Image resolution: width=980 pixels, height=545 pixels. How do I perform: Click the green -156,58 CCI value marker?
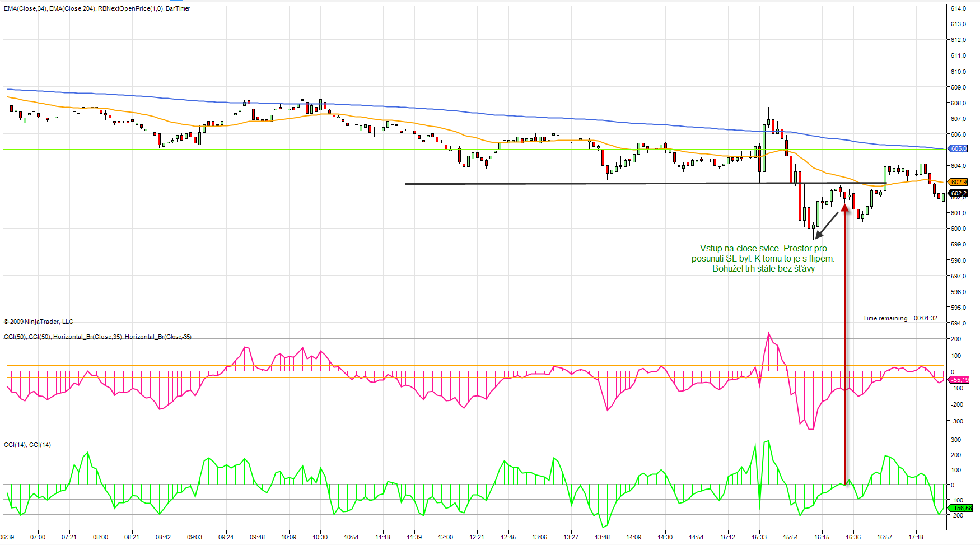click(961, 508)
